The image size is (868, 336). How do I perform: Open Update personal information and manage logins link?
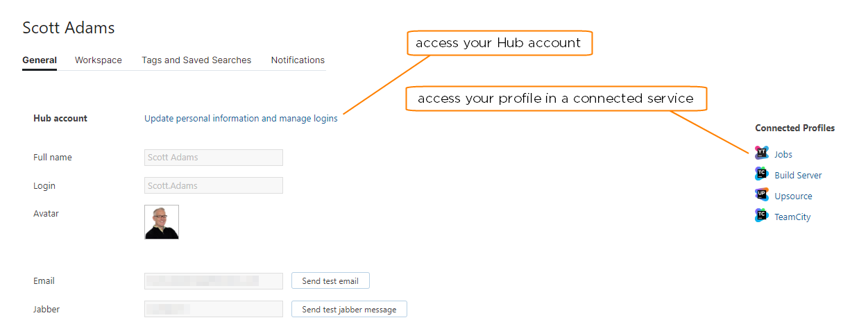tap(241, 119)
